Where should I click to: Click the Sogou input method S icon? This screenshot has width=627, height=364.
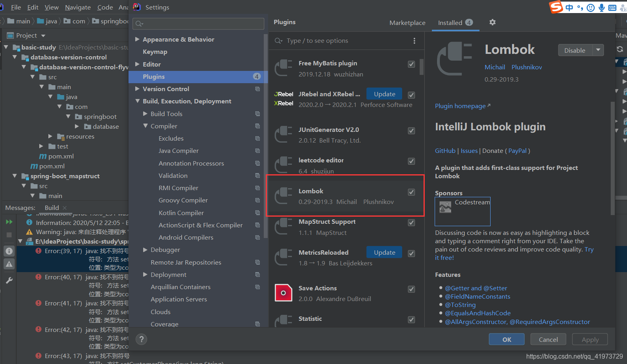556,7
